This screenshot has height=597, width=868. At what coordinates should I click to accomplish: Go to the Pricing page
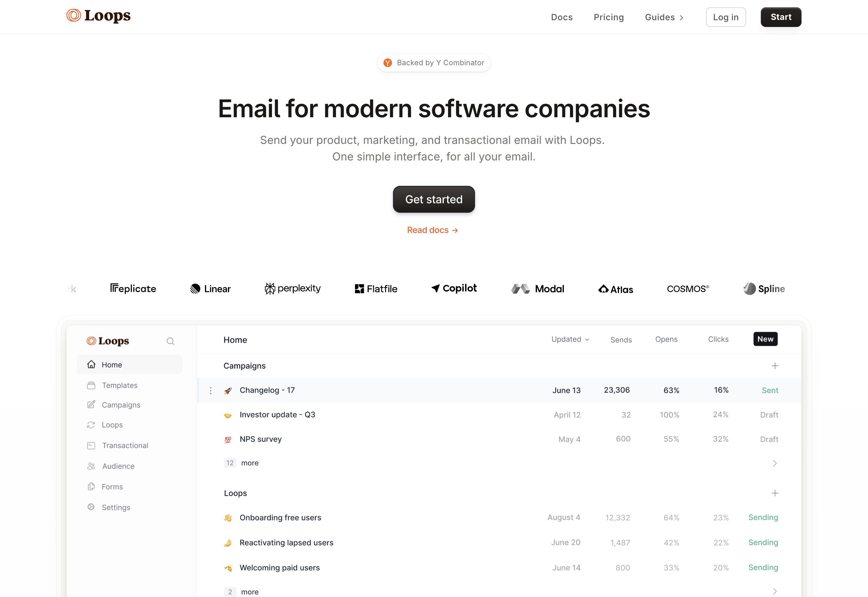coord(609,17)
